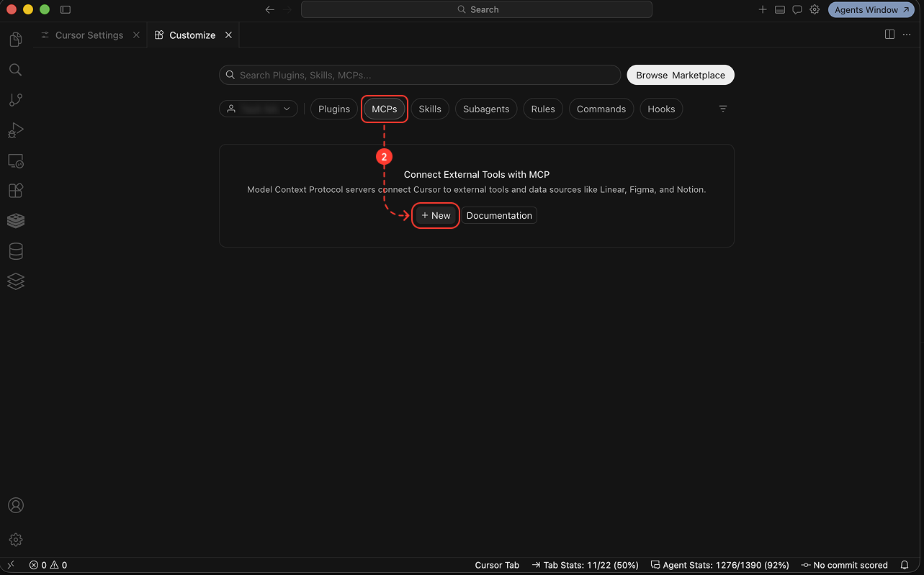Split the editor to the right
Viewport: 924px width, 575px height.
[889, 35]
